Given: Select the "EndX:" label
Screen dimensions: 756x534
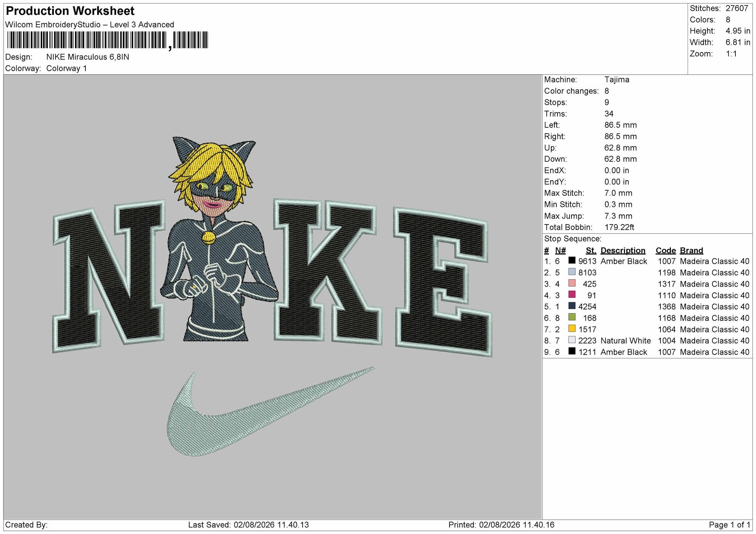Looking at the screenshot, I should (555, 170).
